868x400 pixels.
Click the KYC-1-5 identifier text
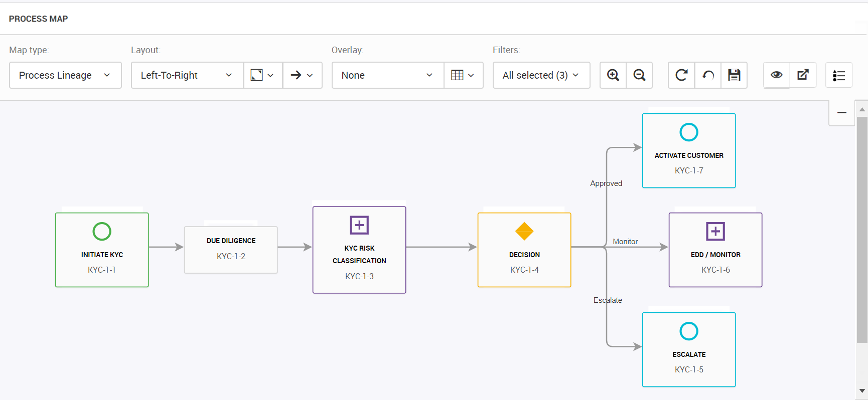pos(689,369)
